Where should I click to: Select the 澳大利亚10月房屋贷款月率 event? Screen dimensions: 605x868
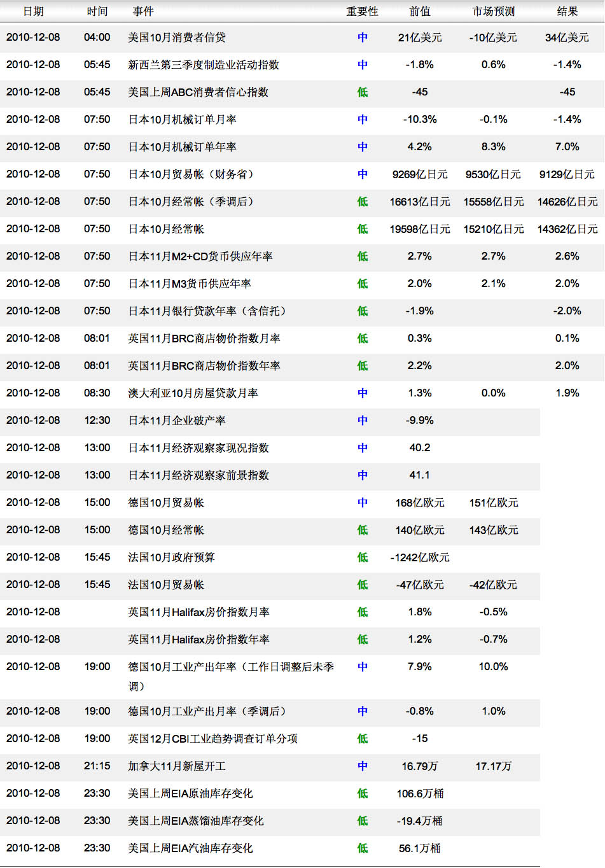(x=193, y=393)
